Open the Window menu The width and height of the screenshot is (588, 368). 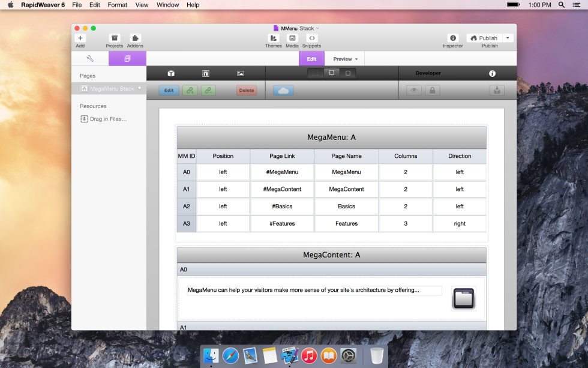tap(167, 5)
